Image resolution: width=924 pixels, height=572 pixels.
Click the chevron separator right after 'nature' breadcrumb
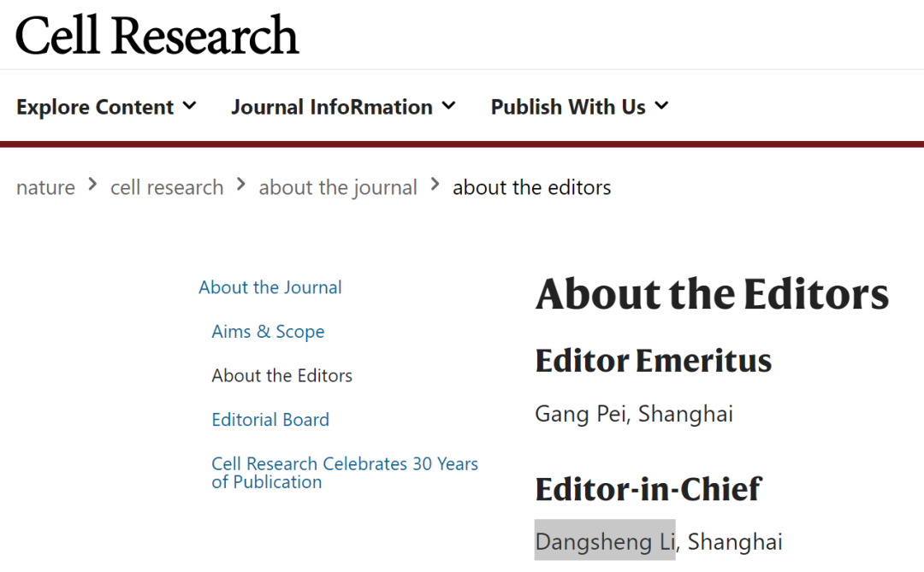coord(92,185)
